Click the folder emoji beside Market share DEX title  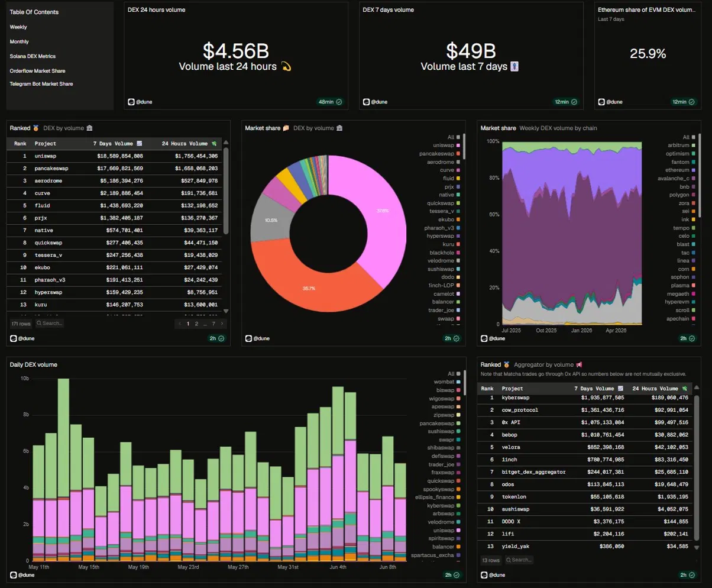(286, 128)
